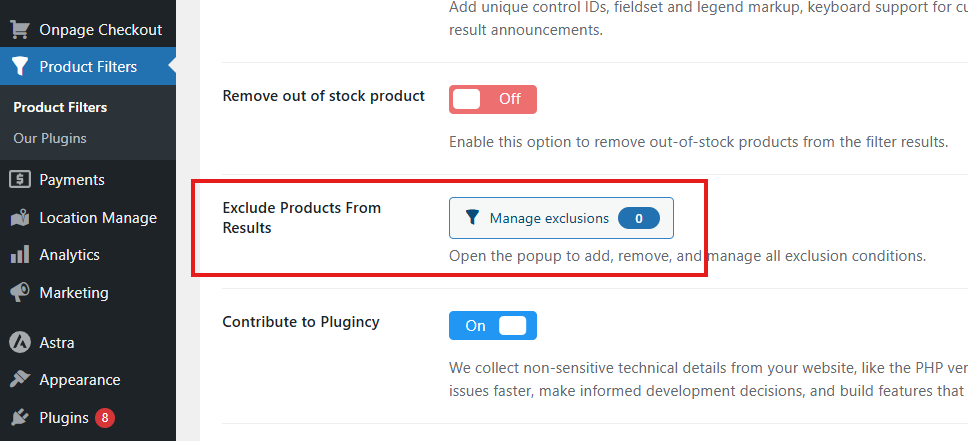Open the Manage exclusions popup

point(549,218)
